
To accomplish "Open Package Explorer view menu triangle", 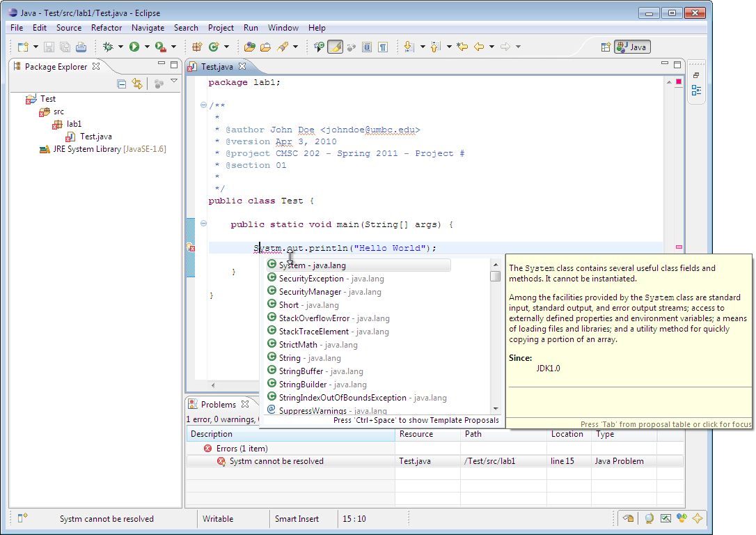I will [x=174, y=81].
